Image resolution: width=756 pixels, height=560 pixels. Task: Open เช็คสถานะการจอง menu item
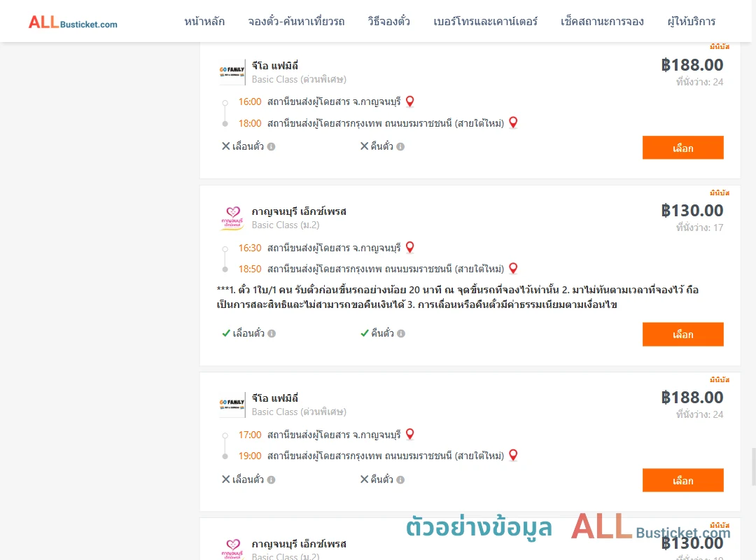[x=602, y=22]
